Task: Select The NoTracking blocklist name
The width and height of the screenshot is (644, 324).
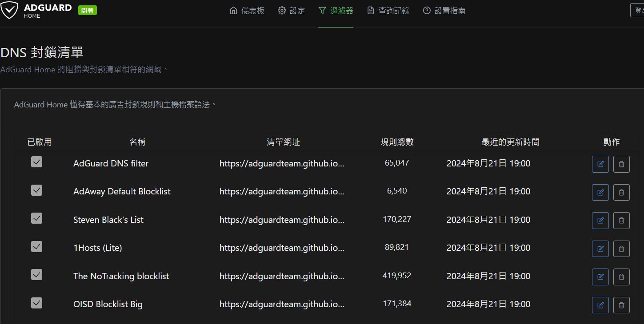Action: [121, 276]
